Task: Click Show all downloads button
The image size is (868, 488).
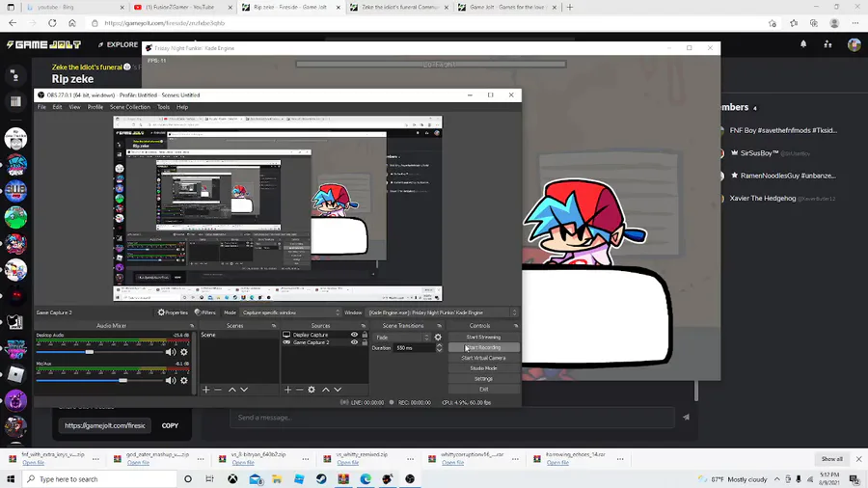Action: tap(831, 459)
